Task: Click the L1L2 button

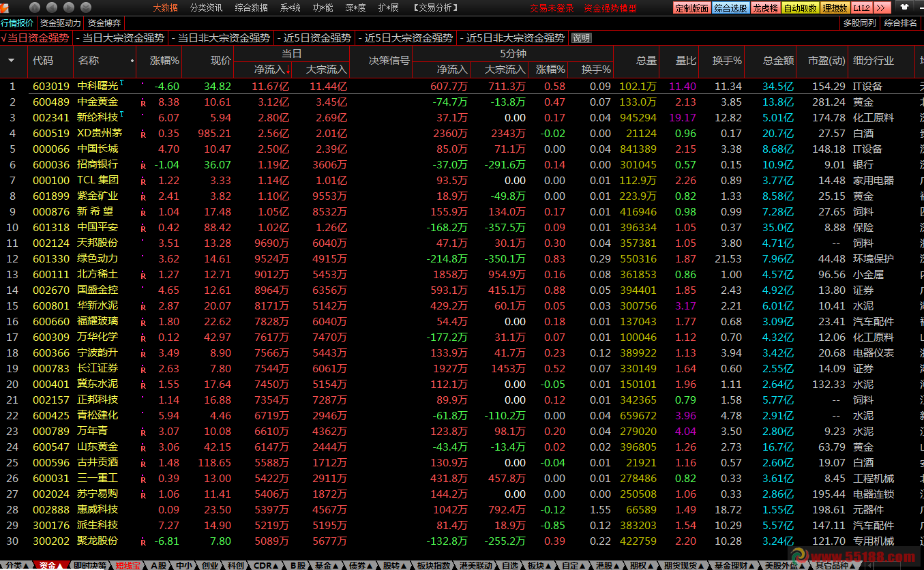Action: coord(862,8)
